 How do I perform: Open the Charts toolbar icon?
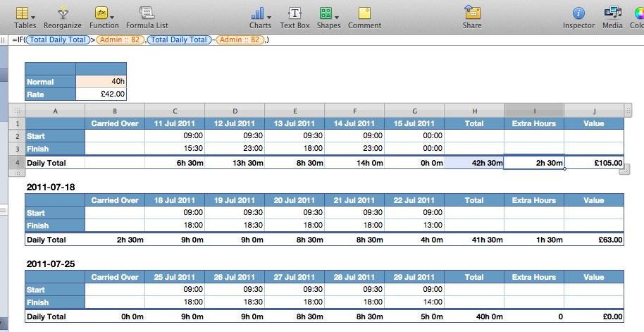pos(257,13)
